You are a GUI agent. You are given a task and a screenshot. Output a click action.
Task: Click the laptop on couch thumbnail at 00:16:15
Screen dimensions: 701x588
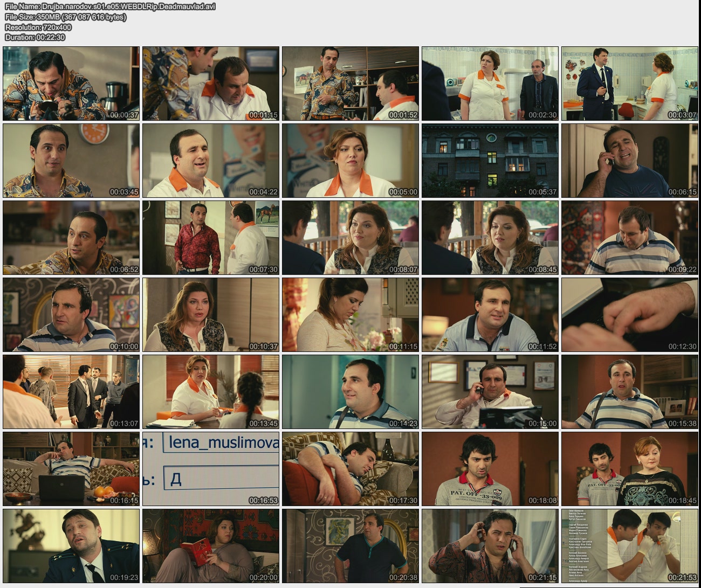tap(71, 468)
